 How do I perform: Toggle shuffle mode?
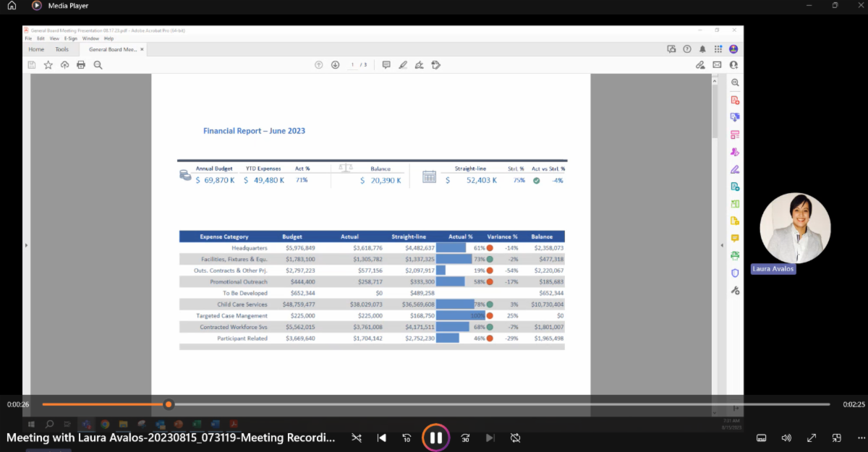[x=356, y=438]
